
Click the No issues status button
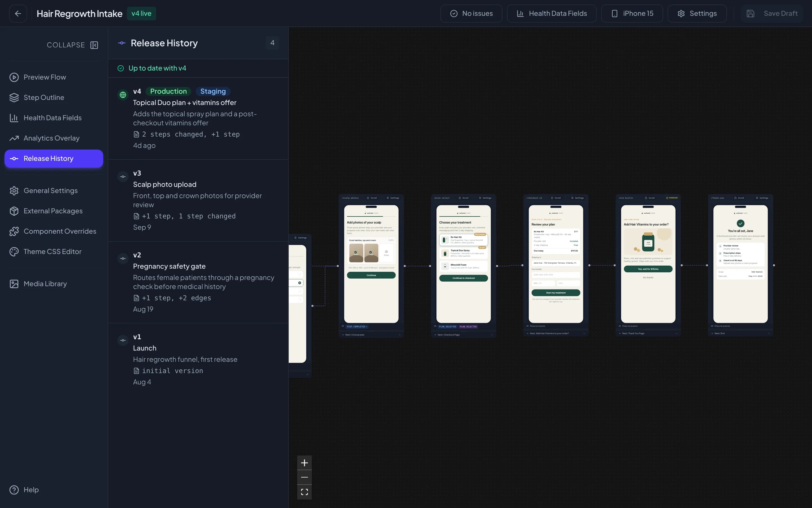pyautogui.click(x=471, y=14)
